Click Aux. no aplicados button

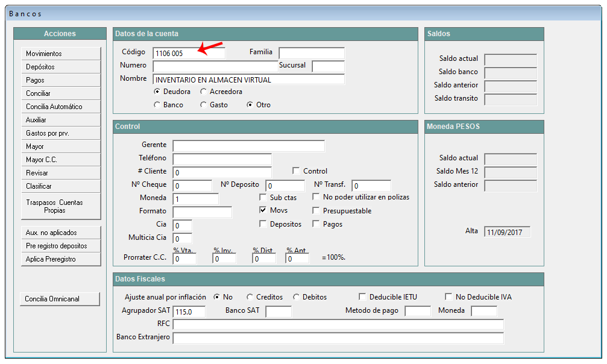coord(61,233)
